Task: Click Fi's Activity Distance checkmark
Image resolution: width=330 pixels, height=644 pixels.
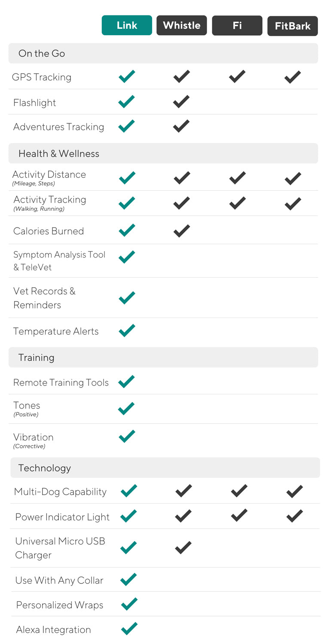Action: [x=237, y=177]
